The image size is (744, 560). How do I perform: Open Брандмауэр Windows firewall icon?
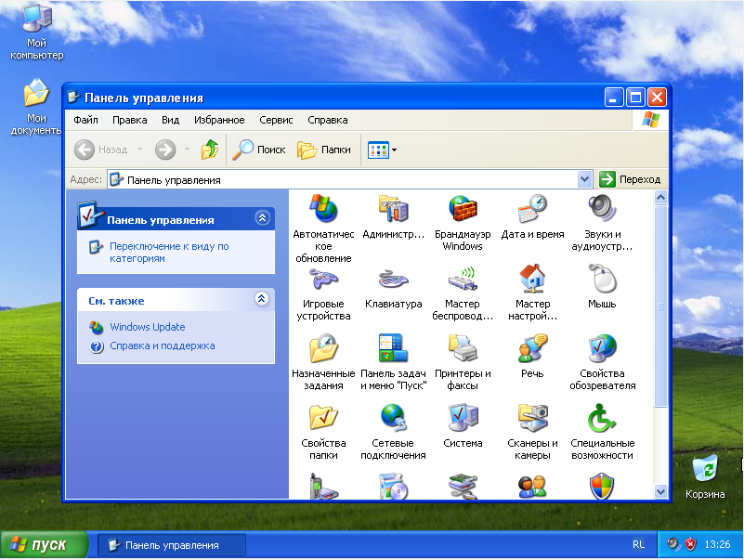463,209
